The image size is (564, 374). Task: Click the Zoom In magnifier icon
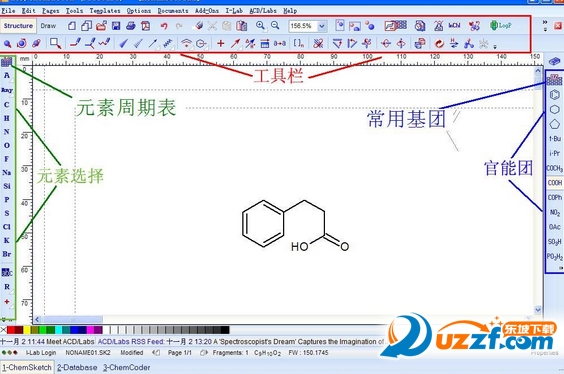(x=260, y=26)
